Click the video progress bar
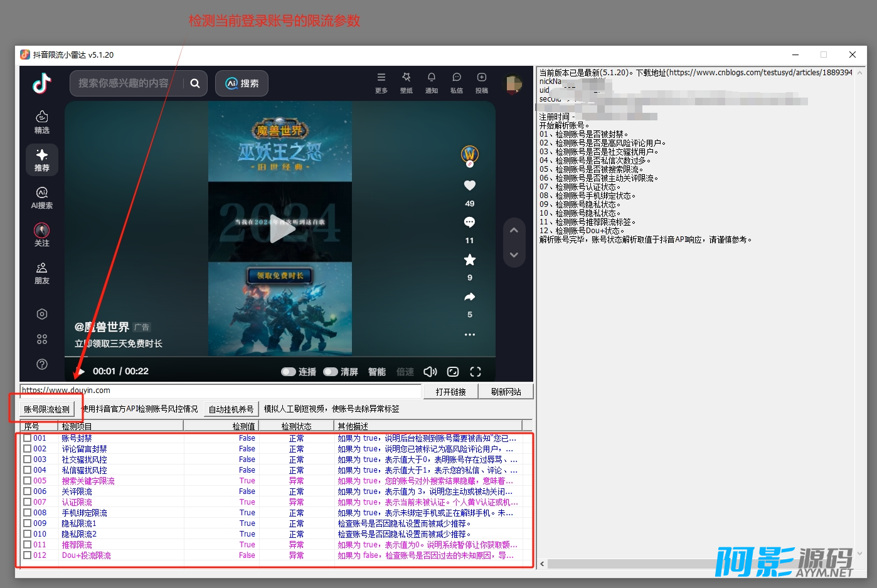Screen dimensions: 877x588 (x=280, y=357)
